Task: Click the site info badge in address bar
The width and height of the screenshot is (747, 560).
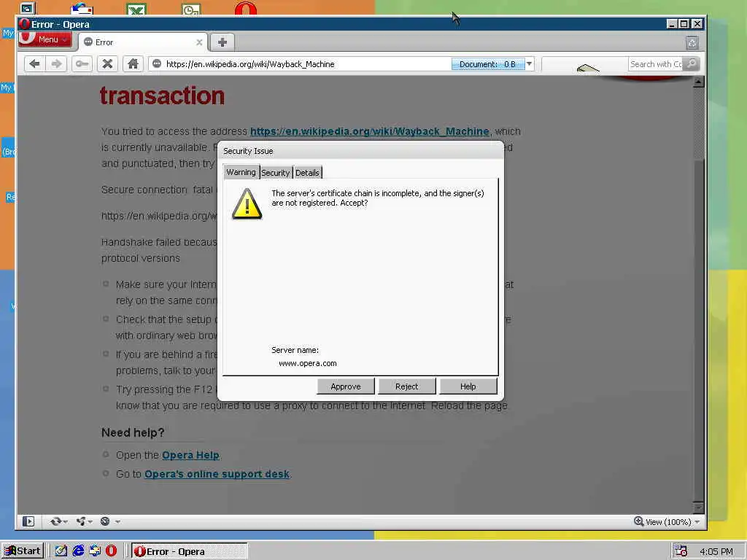Action: 157,64
